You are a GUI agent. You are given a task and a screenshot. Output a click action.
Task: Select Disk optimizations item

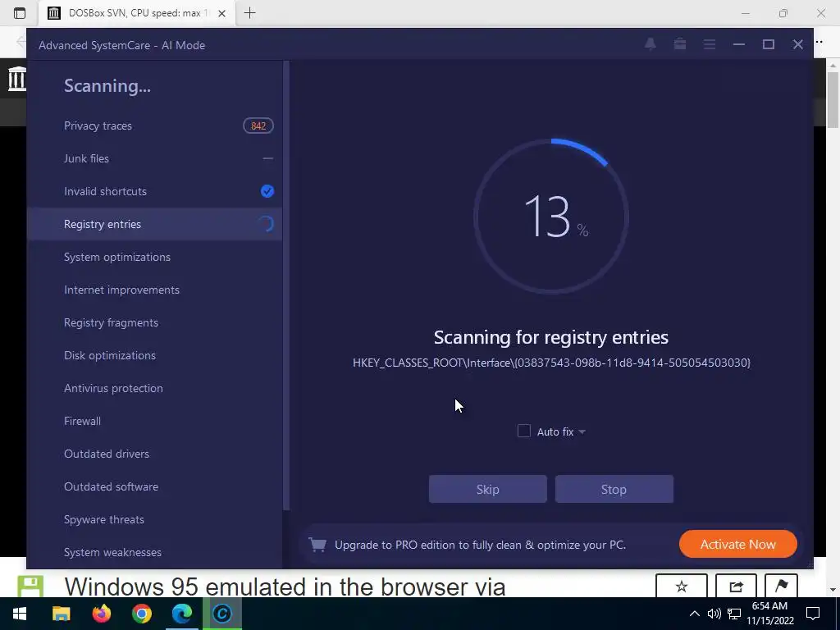(x=154, y=355)
